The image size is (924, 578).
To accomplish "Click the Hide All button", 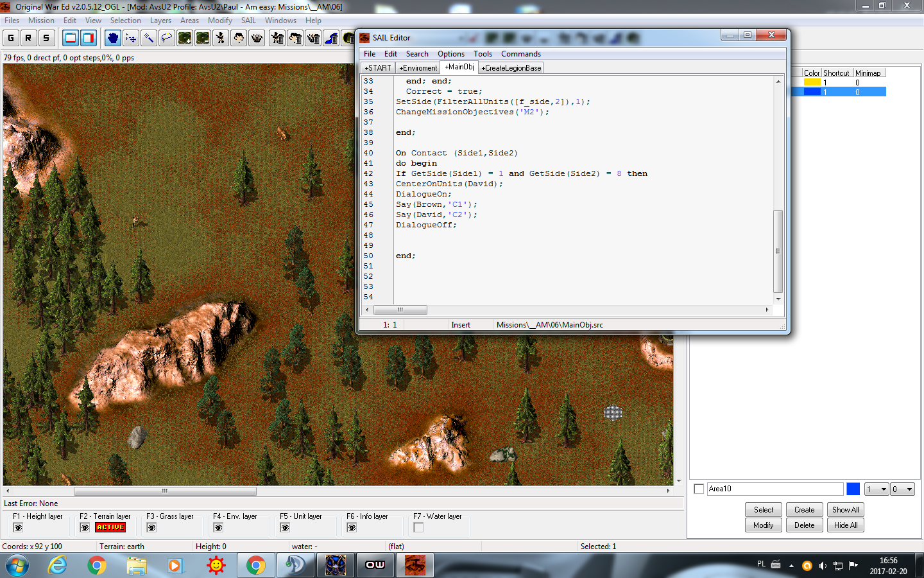I will pyautogui.click(x=846, y=525).
